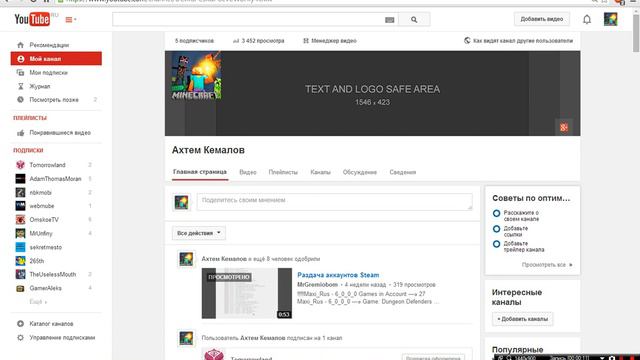Switch to the Сведения tab
Viewport: 640px width, 360px height.
(x=402, y=172)
